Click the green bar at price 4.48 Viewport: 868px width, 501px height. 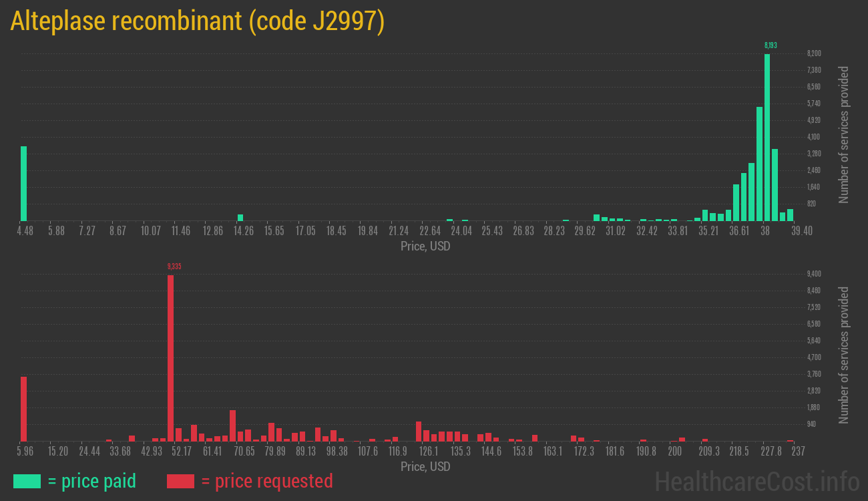tap(23, 184)
